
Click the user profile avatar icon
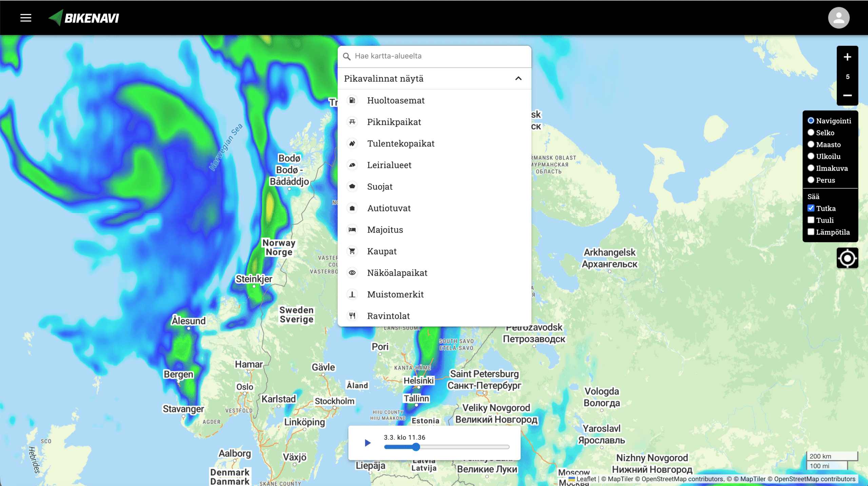tap(839, 18)
